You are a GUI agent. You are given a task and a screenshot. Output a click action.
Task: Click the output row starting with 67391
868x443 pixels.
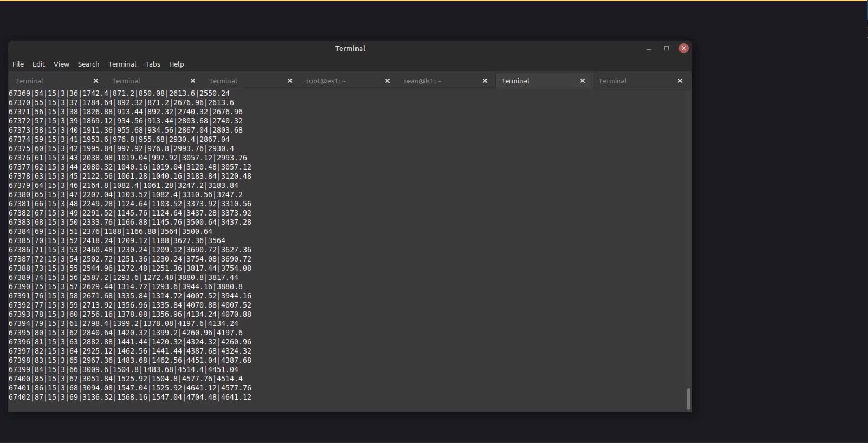click(x=130, y=296)
